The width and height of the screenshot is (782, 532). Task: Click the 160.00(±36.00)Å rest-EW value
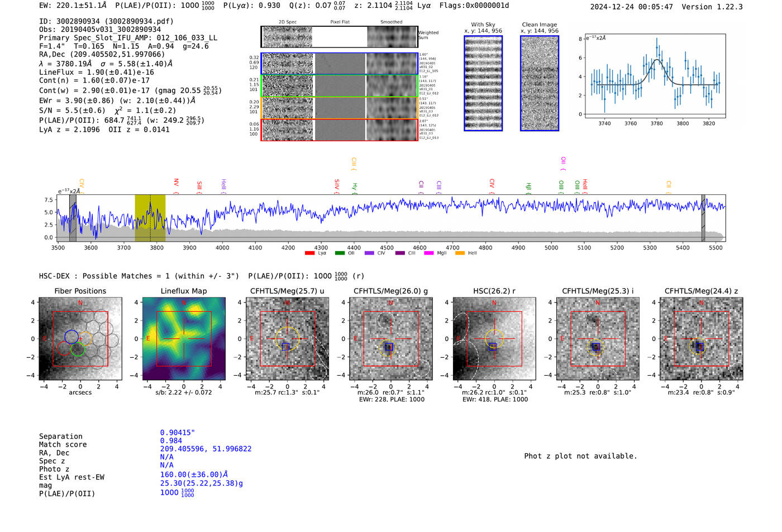click(194, 475)
